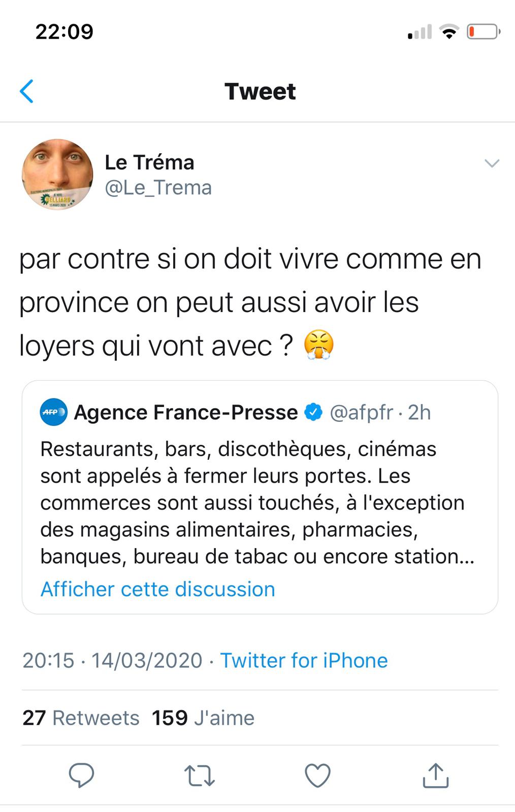Like the tweet with heart icon

317,775
